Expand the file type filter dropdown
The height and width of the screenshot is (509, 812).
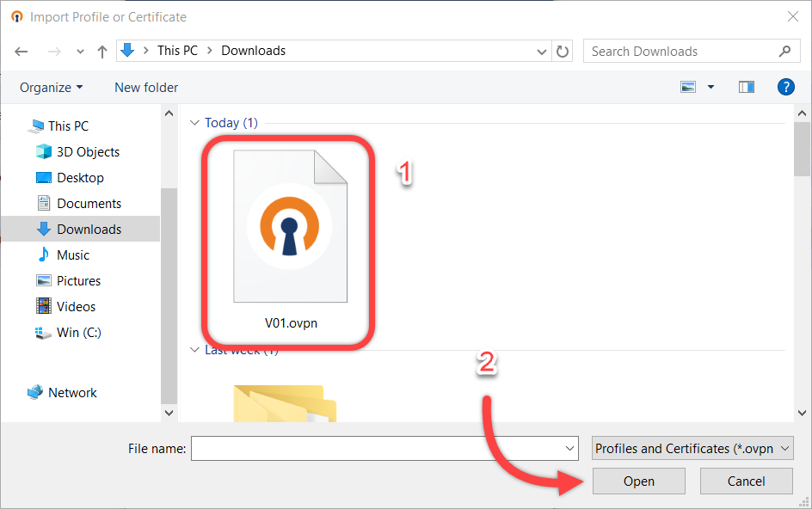(692, 448)
